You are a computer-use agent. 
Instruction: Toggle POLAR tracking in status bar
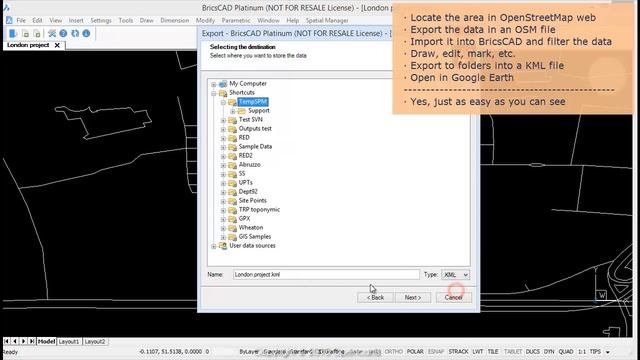(x=415, y=351)
